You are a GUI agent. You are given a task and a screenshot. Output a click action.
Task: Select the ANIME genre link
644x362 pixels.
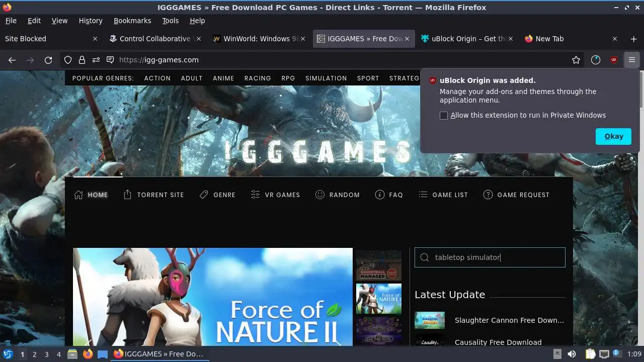223,78
